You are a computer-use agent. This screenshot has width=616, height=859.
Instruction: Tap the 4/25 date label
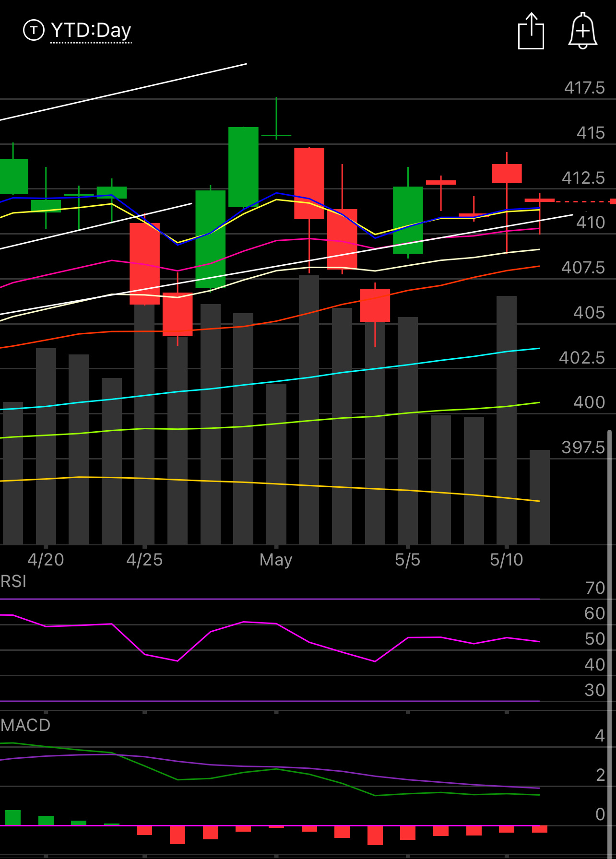coord(144,560)
